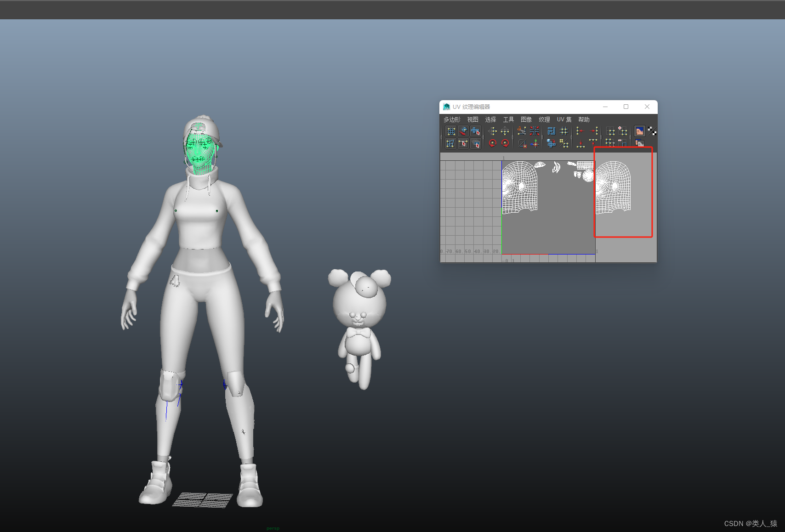This screenshot has width=785, height=532.
Task: Maximize the UV 纹理编辑器 window
Action: click(x=626, y=107)
